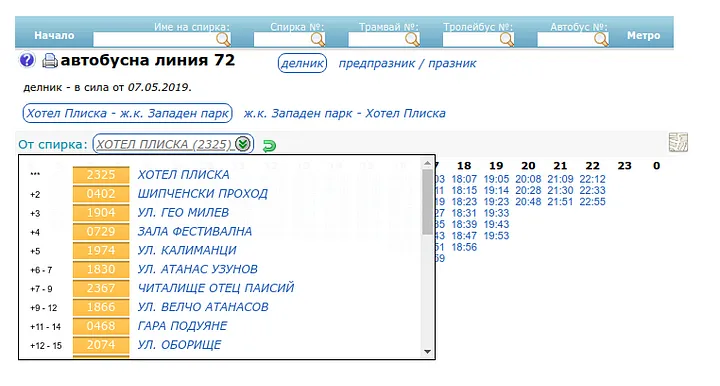
Task: Open the Метро section
Action: pyautogui.click(x=643, y=35)
